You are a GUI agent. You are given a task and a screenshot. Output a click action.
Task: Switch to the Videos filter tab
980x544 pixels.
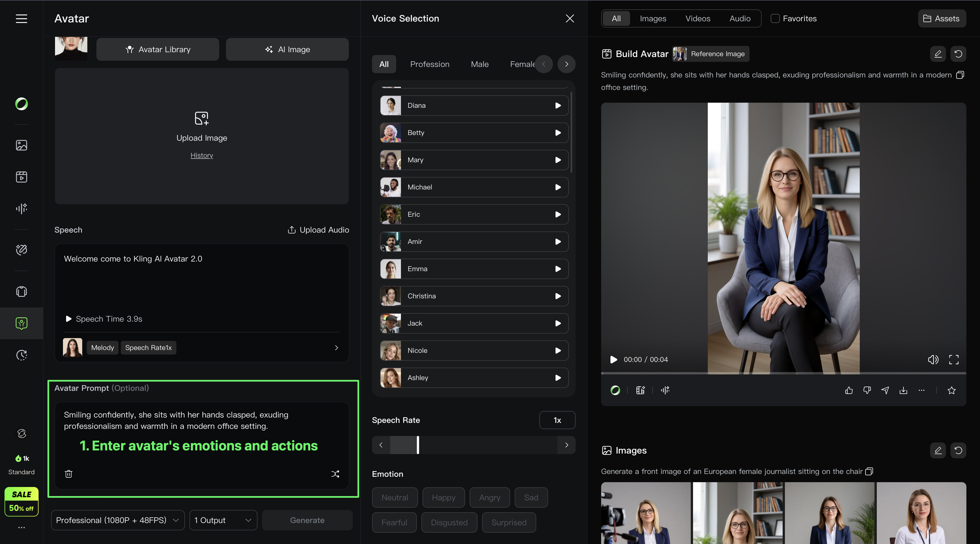(698, 18)
